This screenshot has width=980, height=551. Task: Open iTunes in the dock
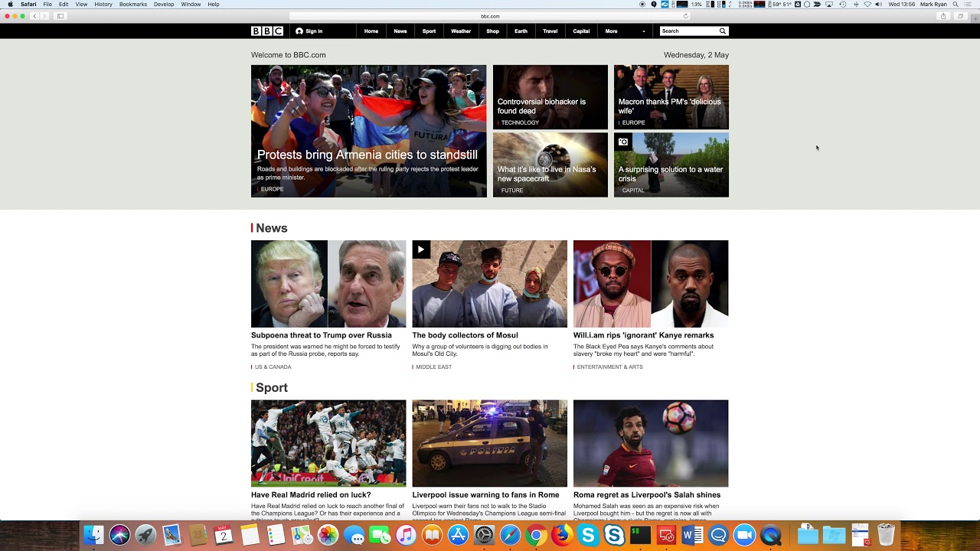pyautogui.click(x=406, y=535)
